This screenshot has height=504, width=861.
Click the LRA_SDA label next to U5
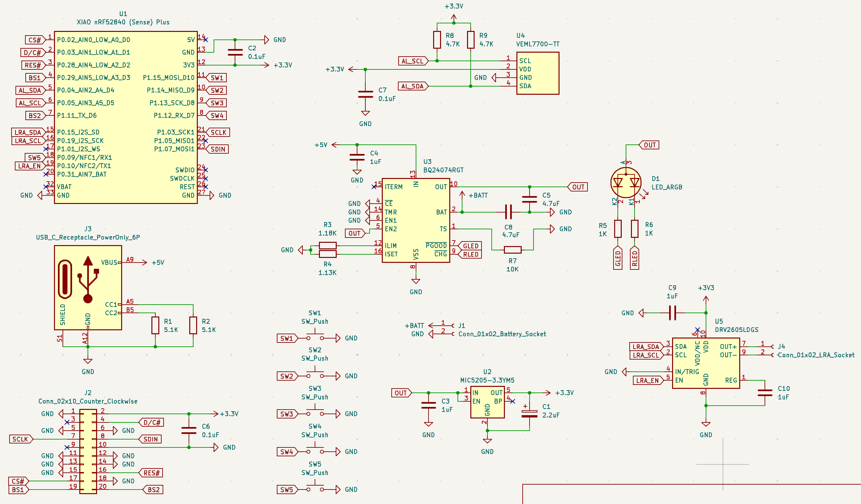pyautogui.click(x=646, y=347)
